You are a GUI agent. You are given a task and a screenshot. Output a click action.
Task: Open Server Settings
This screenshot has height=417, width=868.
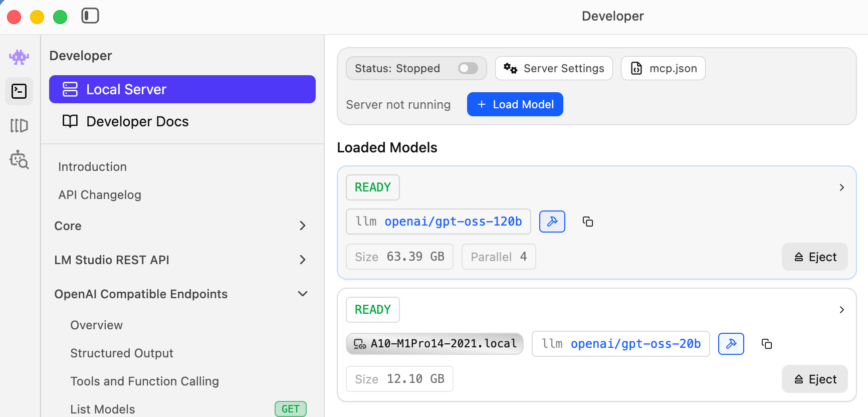click(554, 68)
